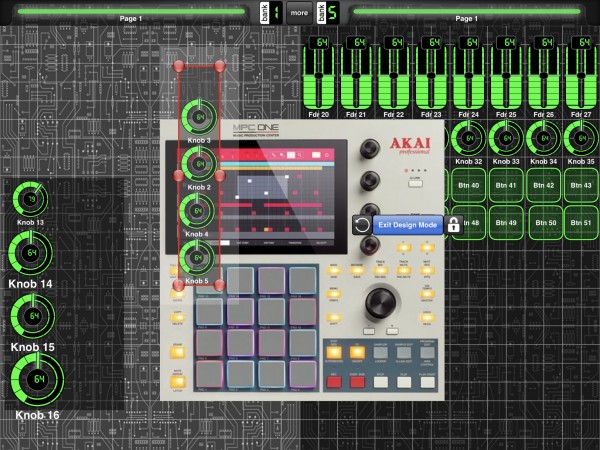The width and height of the screenshot is (600, 450).
Task: Click the 'Knob 15' label text
Action: tap(33, 347)
